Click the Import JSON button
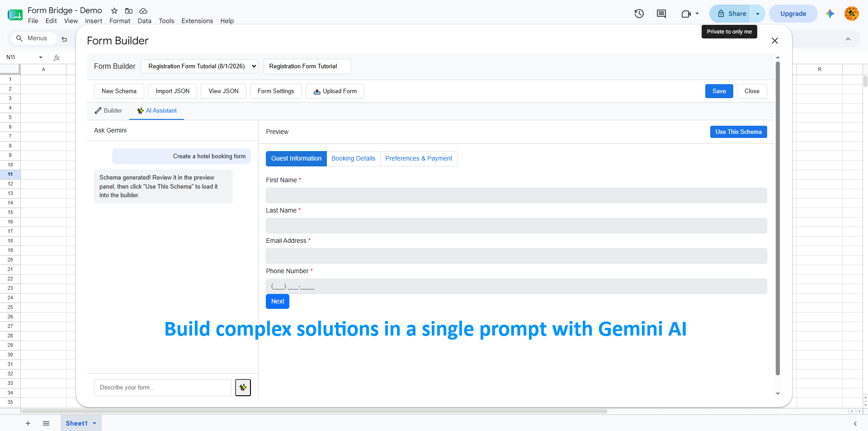Image resolution: width=868 pixels, height=431 pixels. [173, 91]
